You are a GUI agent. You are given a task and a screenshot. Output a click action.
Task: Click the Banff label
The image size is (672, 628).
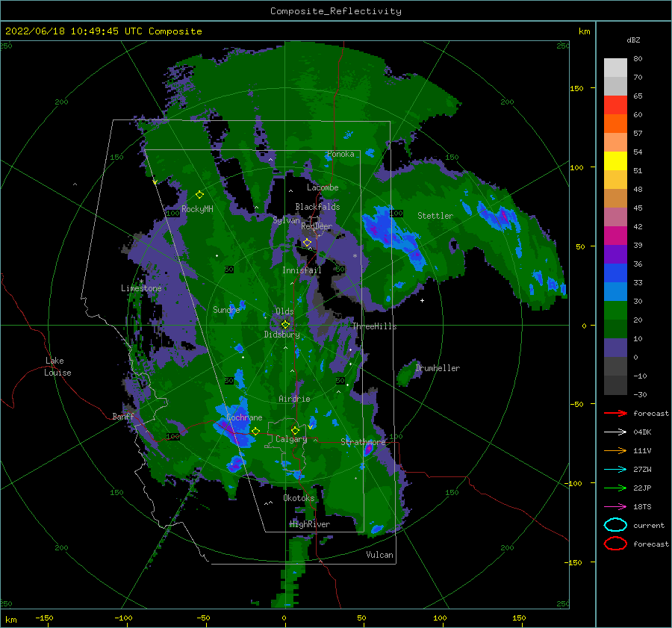tap(123, 416)
